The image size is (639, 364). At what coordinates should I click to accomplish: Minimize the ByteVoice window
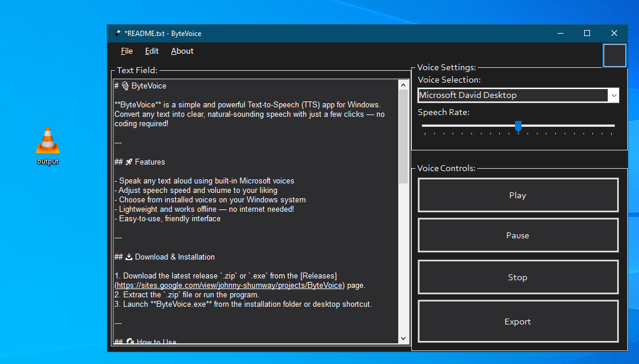coord(561,34)
